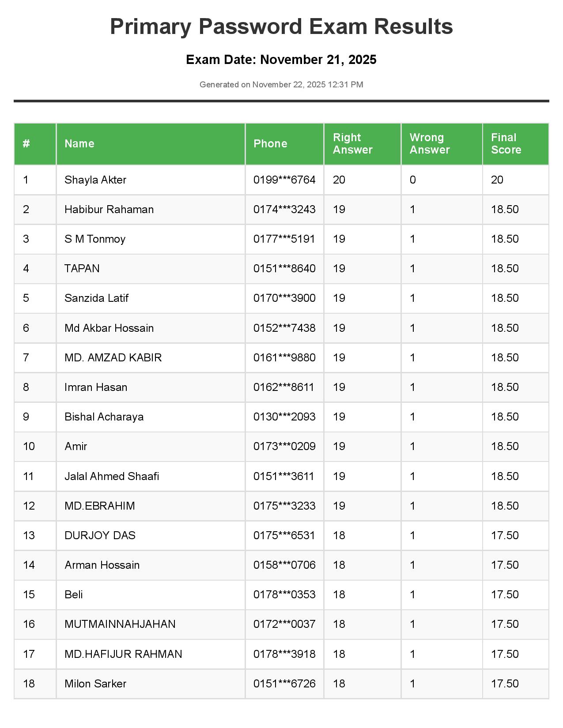Select the Bishal Acharaya name cell
Viewport: 563px width, 728px height.
[104, 417]
